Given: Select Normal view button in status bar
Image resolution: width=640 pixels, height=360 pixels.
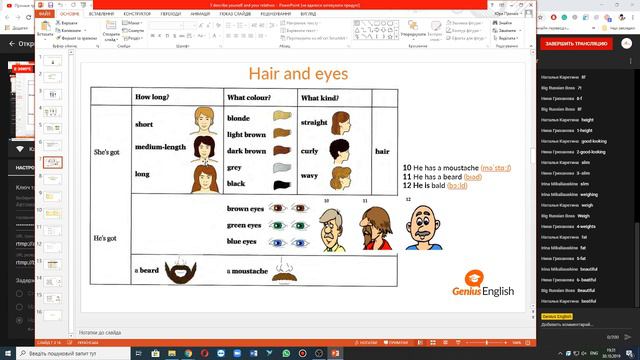Looking at the screenshot, I should (x=420, y=343).
